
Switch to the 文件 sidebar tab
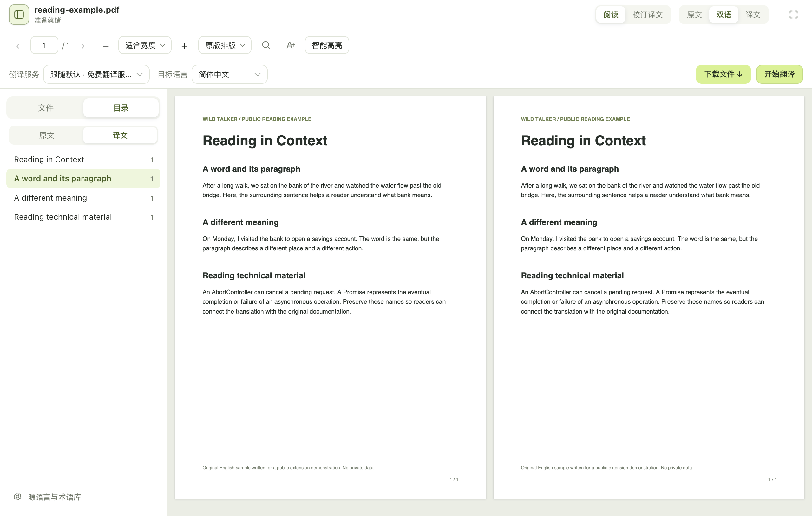[46, 108]
